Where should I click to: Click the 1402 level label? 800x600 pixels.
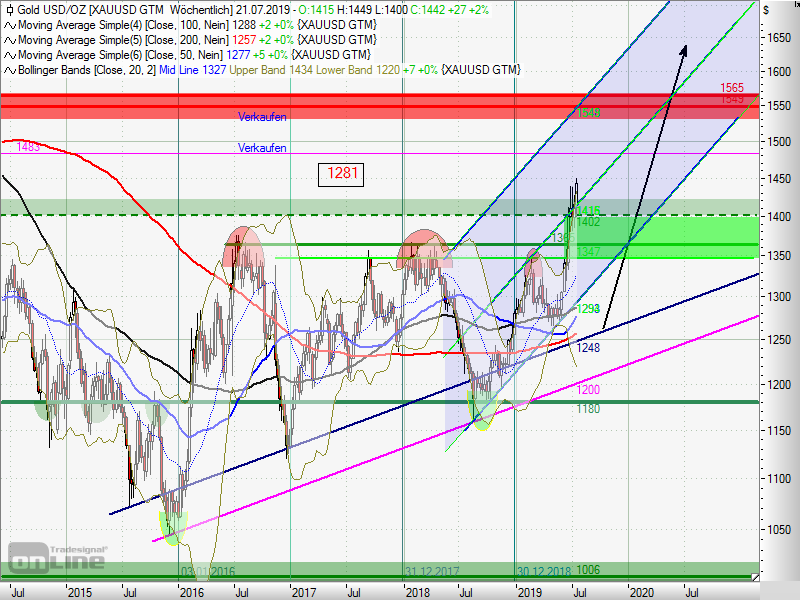tap(588, 221)
